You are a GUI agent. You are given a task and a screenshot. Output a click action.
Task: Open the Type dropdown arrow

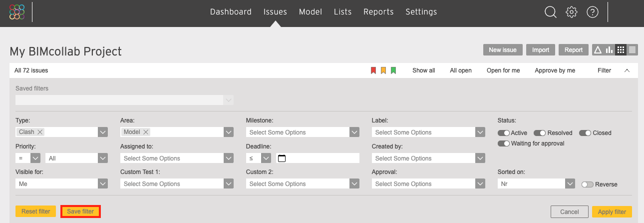pos(103,132)
